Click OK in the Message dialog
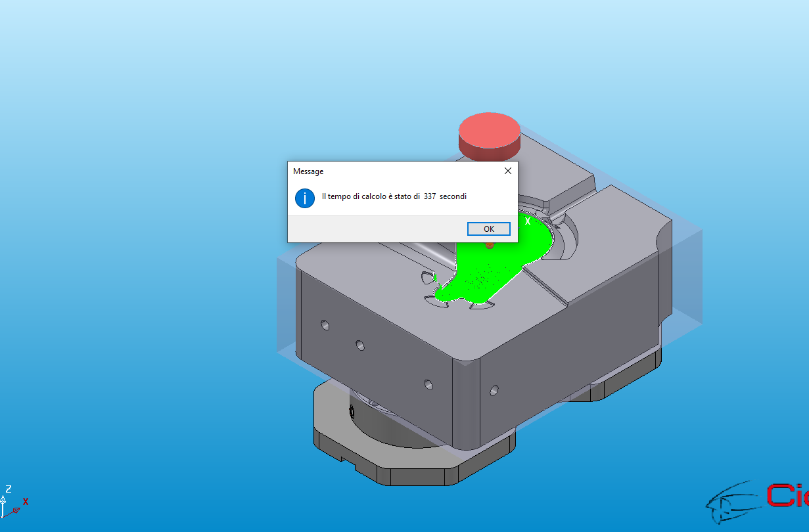The width and height of the screenshot is (809, 532). 489,229
